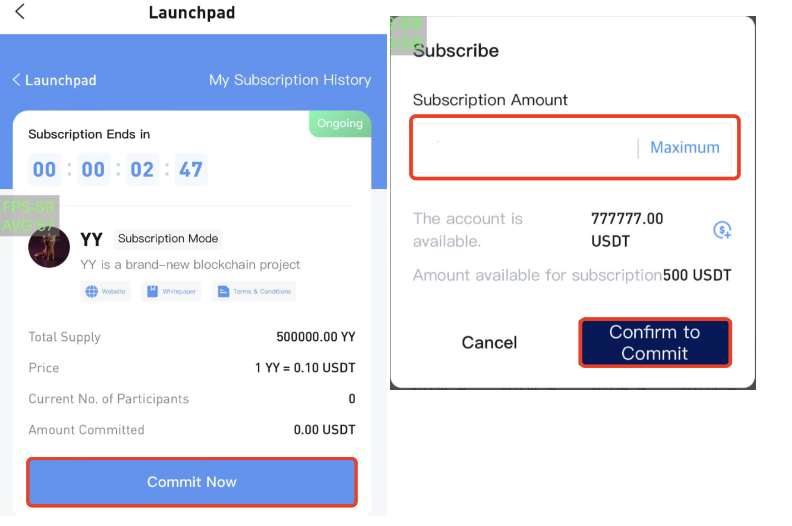Click Maximum to fill the amount
The width and height of the screenshot is (792, 526).
pyautogui.click(x=684, y=148)
